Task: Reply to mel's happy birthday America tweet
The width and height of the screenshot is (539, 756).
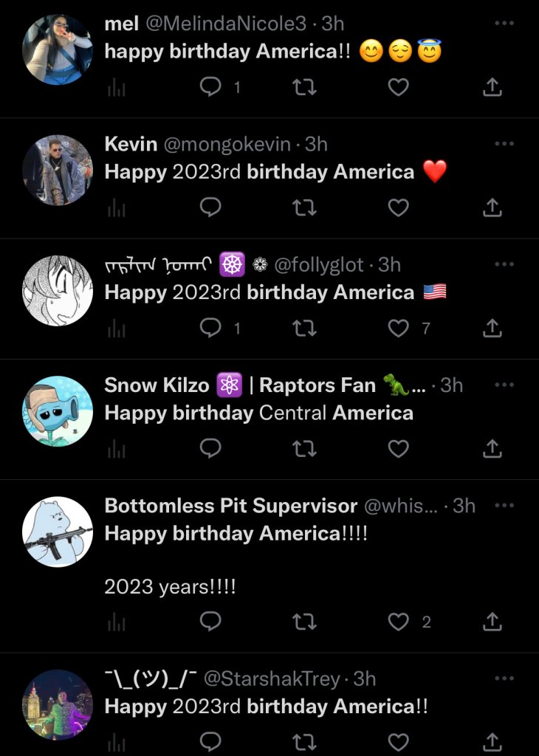Action: tap(211, 88)
